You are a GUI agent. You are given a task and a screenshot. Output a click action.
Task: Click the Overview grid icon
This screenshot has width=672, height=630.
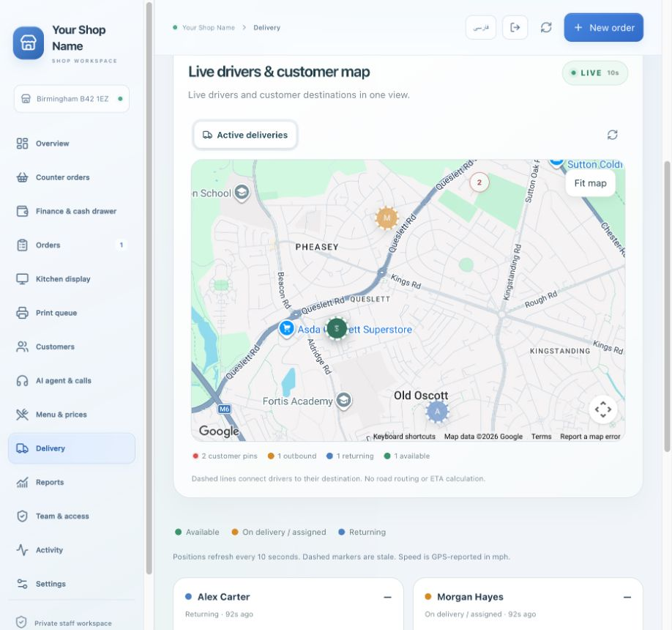pyautogui.click(x=22, y=144)
